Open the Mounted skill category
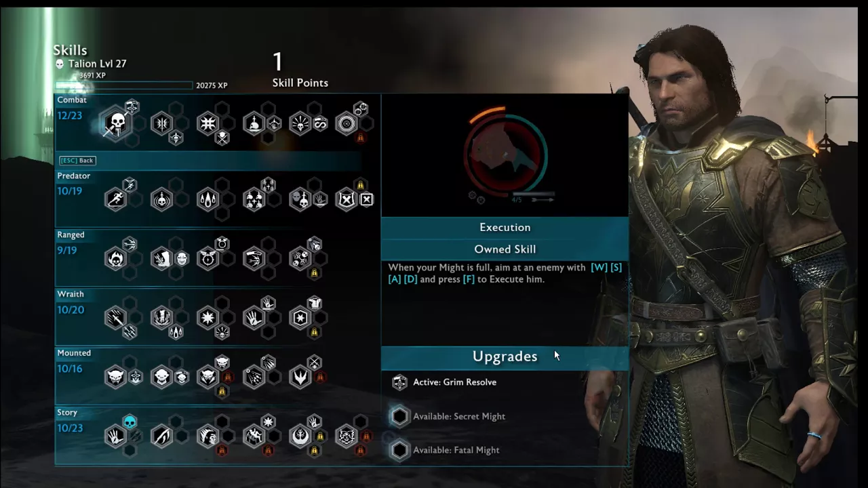This screenshot has height=488, width=868. point(74,353)
